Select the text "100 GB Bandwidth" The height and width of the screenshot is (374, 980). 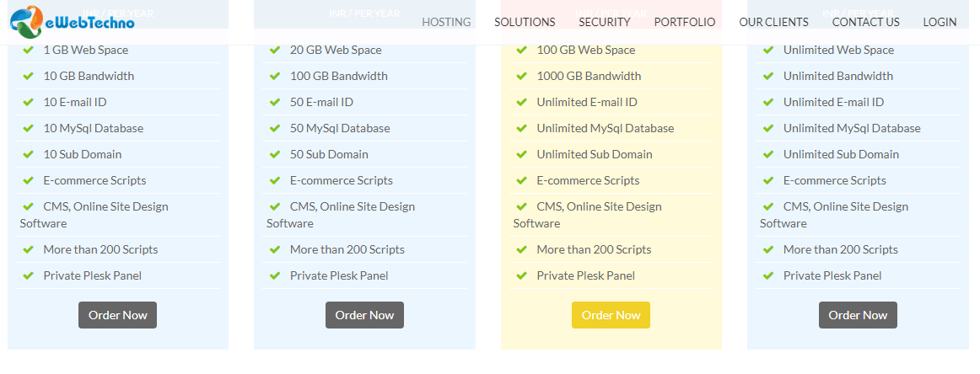[x=339, y=76]
